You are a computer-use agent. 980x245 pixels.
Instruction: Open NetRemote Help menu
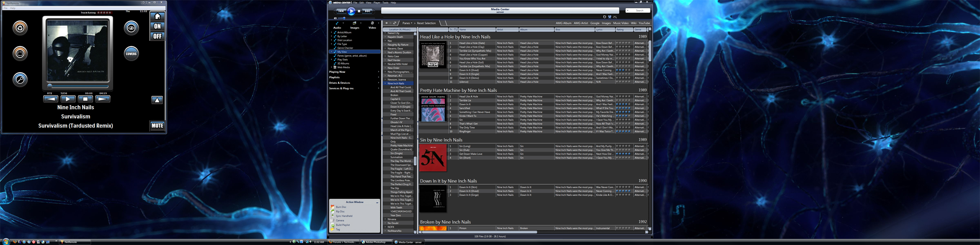tap(13, 8)
